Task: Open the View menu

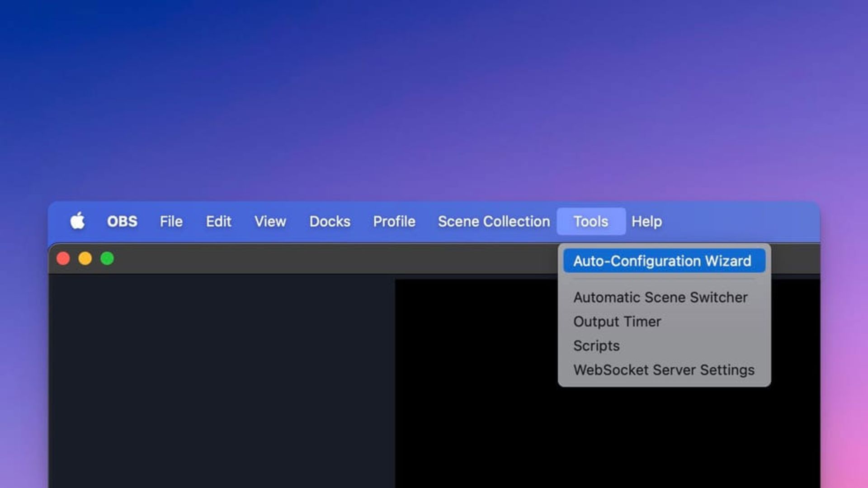Action: pos(270,222)
